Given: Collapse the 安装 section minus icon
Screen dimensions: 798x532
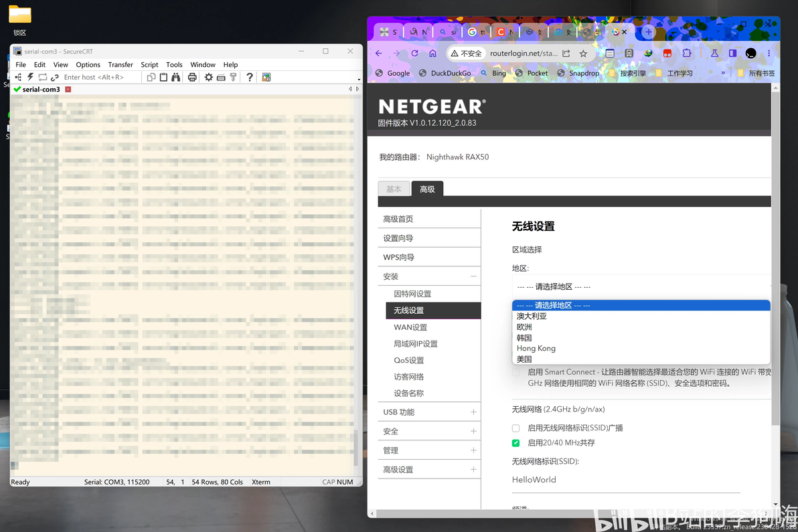Looking at the screenshot, I should (x=473, y=276).
